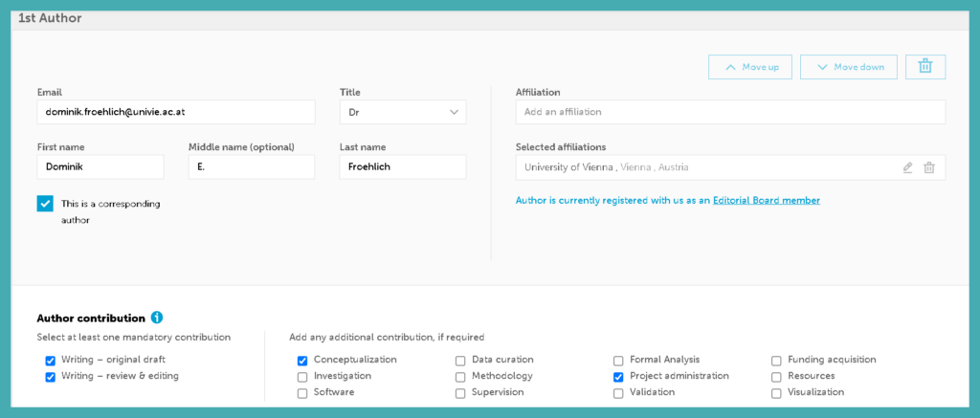Screen dimensions: 980x418
Task: Open the Editorial Board member link
Action: pyautogui.click(x=766, y=201)
